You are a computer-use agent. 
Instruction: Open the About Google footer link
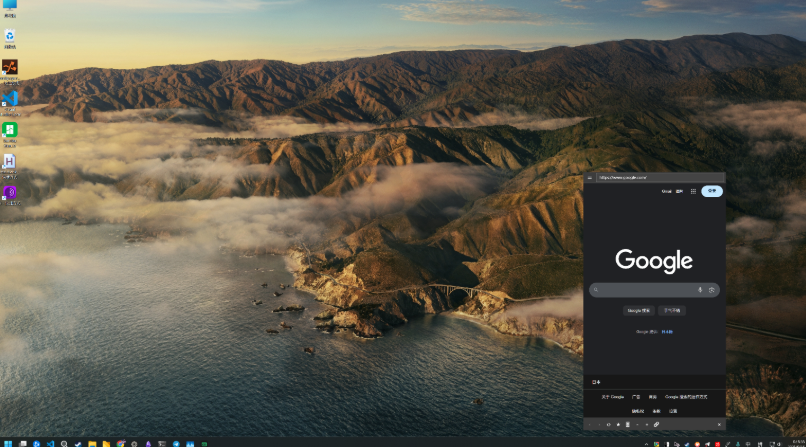coord(612,397)
